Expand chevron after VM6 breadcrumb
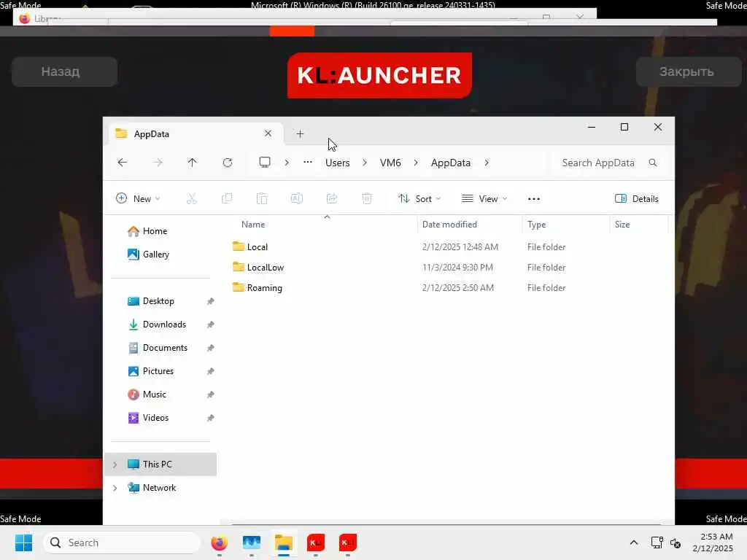747x560 pixels. [415, 163]
